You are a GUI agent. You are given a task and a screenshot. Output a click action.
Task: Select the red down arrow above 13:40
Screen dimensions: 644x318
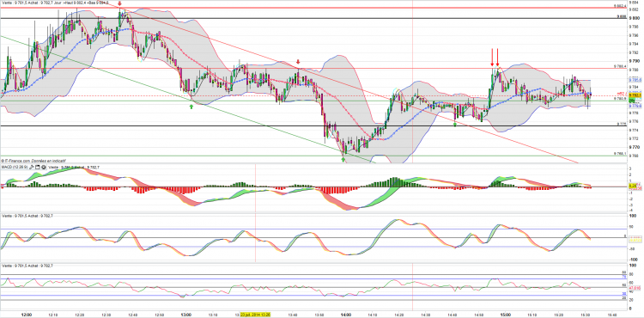(298, 62)
